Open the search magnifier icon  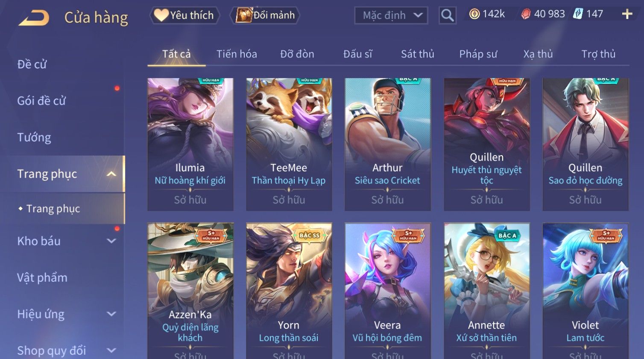tap(447, 15)
